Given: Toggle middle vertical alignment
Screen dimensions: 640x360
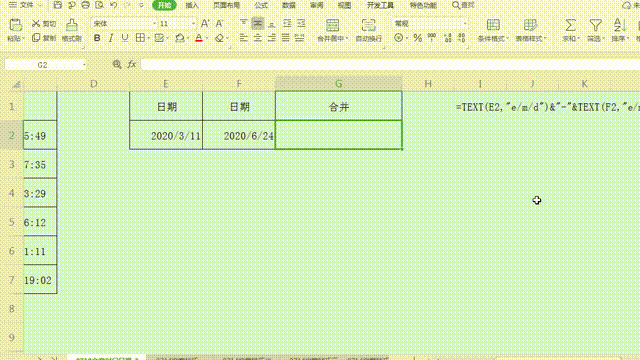Looking at the screenshot, I should coord(258,23).
